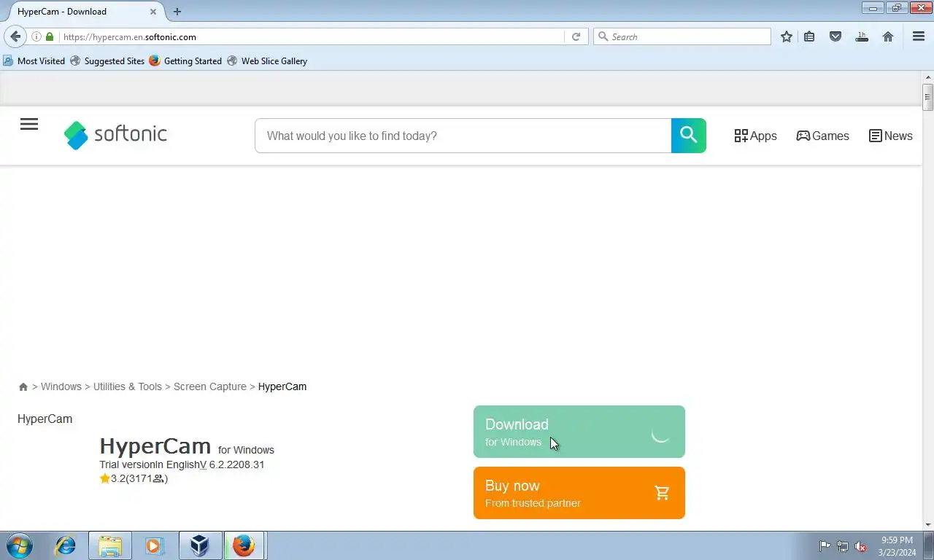Viewport: 934px width, 560px height.
Task: Open the Firefox hamburger menu
Action: click(x=919, y=36)
